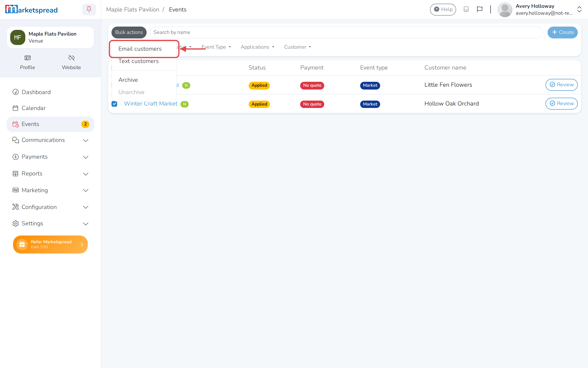
Task: Review the Hollow Oak Orchard application
Action: pyautogui.click(x=561, y=103)
